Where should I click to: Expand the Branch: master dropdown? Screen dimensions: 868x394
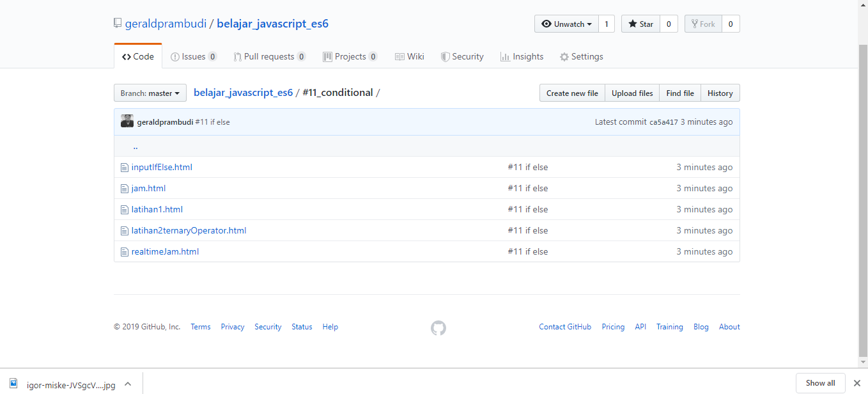tap(150, 93)
